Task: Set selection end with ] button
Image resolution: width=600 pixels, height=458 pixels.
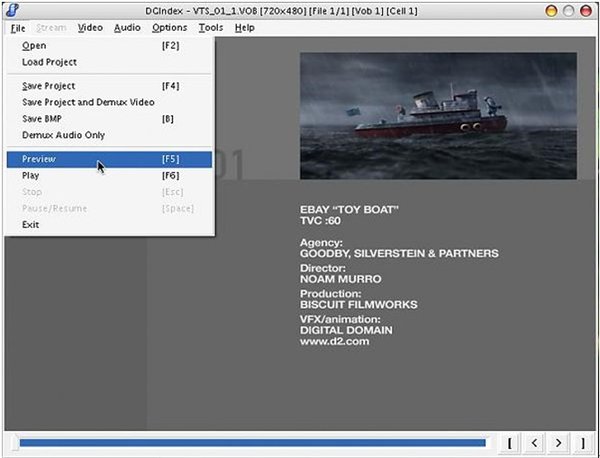Action: point(583,443)
